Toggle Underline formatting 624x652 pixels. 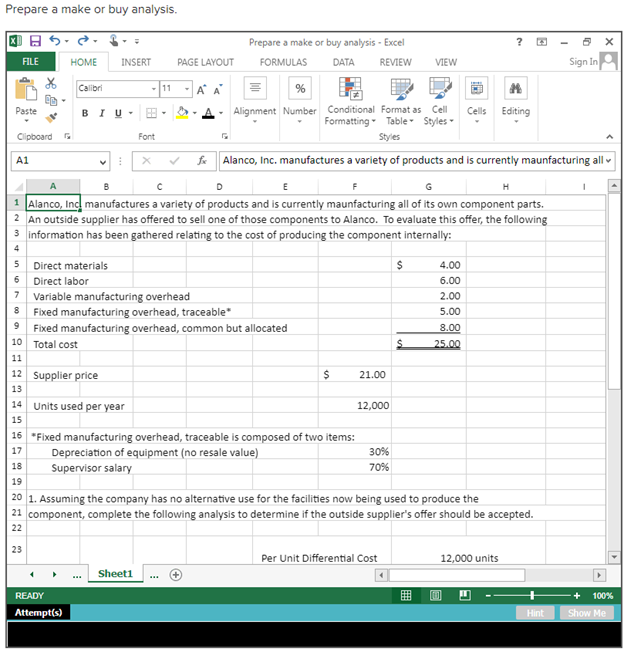pos(118,113)
